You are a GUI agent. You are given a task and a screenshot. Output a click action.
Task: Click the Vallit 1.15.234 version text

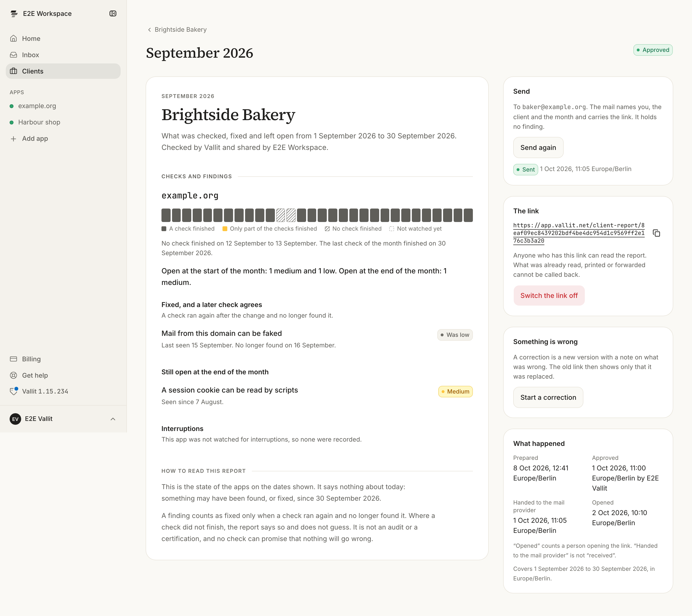coord(45,391)
